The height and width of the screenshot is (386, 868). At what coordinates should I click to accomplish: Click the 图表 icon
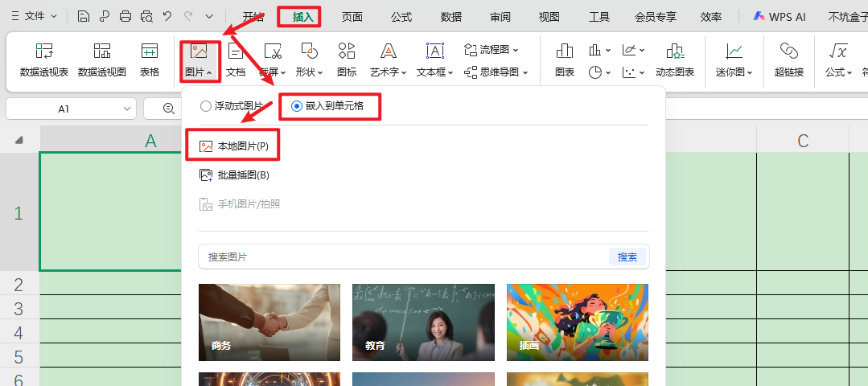coord(565,60)
